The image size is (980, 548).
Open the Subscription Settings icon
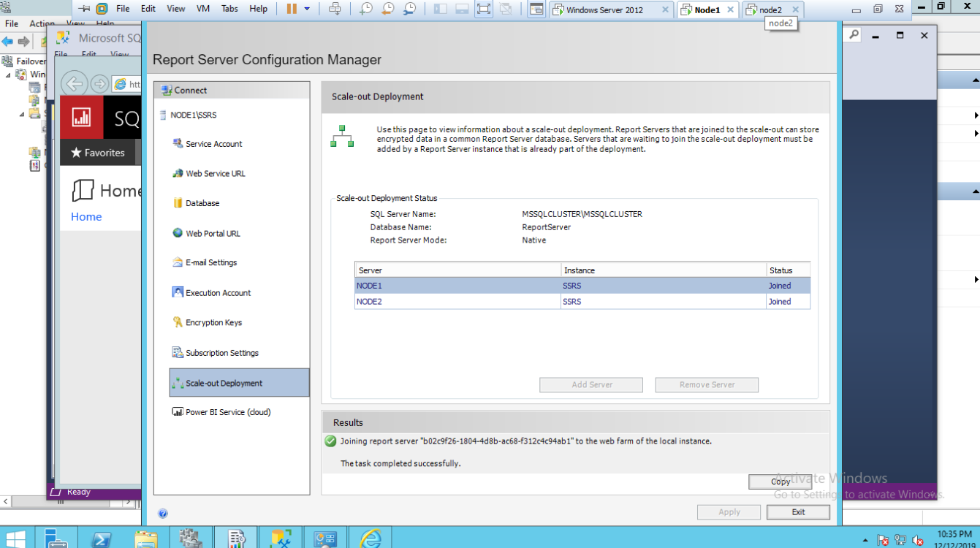pos(178,352)
